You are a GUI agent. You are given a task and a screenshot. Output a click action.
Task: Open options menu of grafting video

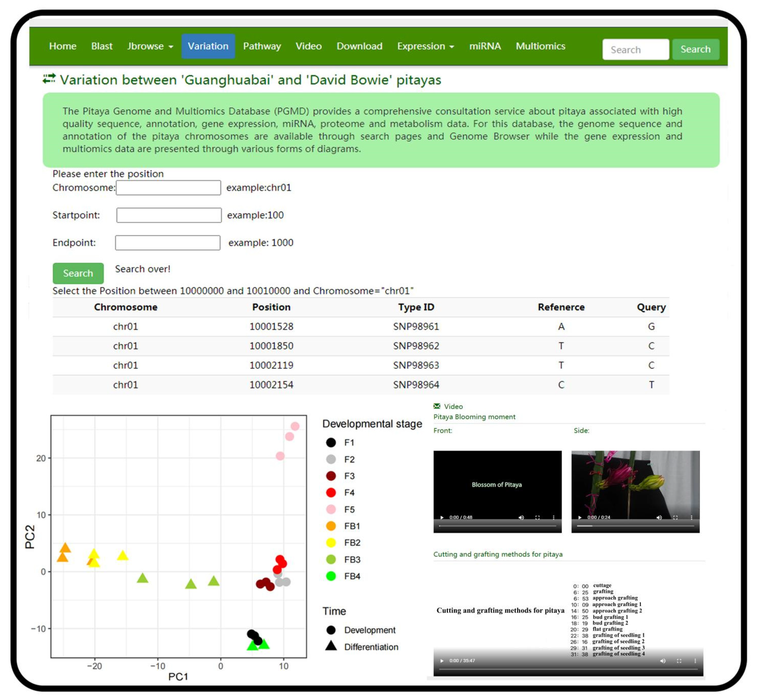click(x=695, y=661)
